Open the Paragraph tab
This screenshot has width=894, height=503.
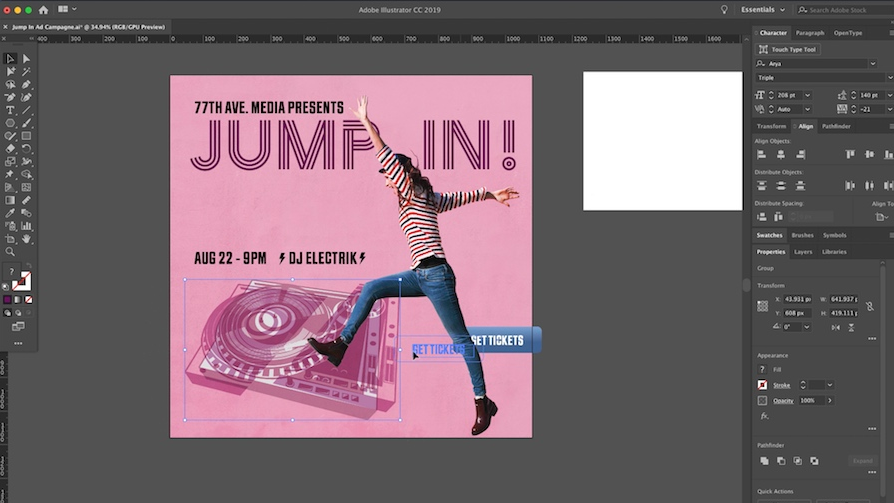pos(810,33)
